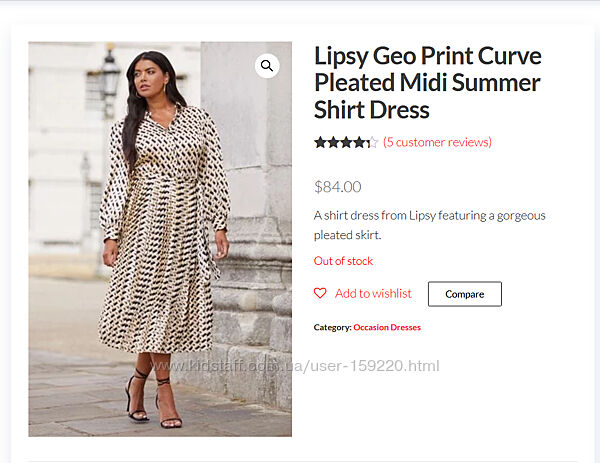Image resolution: width=600 pixels, height=463 pixels.
Task: Click the magnifier zoom icon on product image
Action: [267, 66]
